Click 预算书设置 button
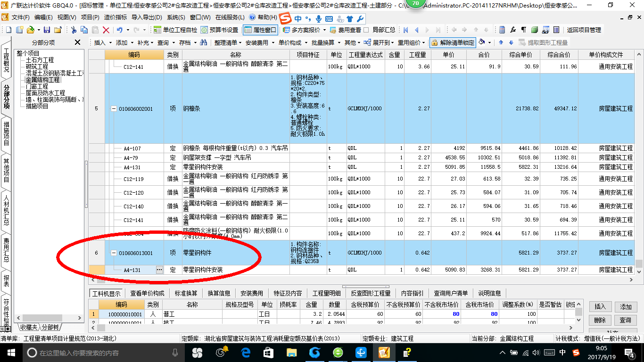This screenshot has width=644, height=362. pyautogui.click(x=219, y=30)
